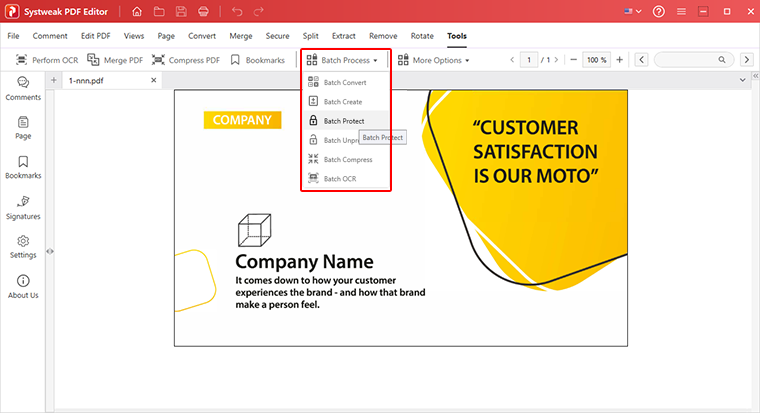Undo the last action
Viewport: 760px width, 413px height.
click(237, 11)
